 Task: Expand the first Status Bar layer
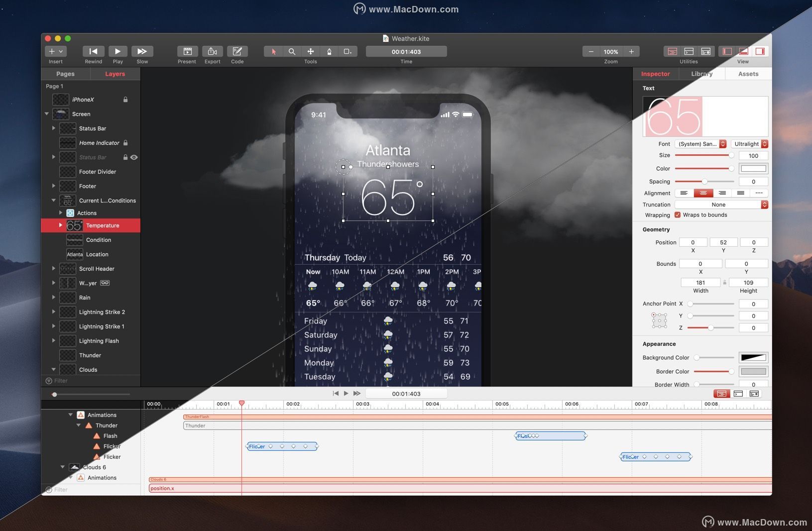tap(54, 128)
